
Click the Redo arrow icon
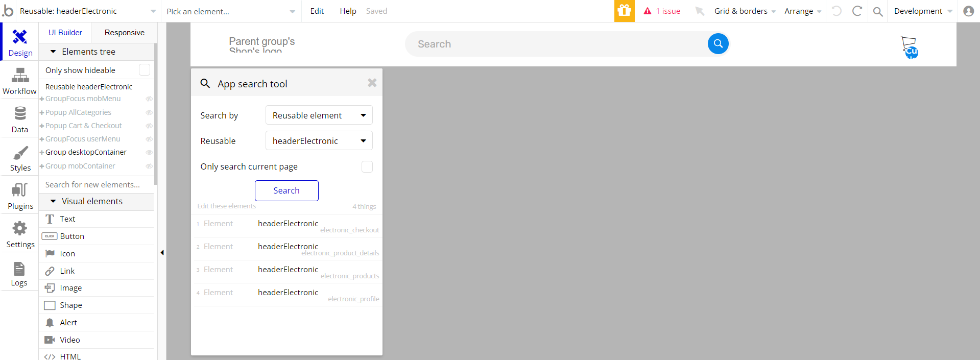pos(857,11)
